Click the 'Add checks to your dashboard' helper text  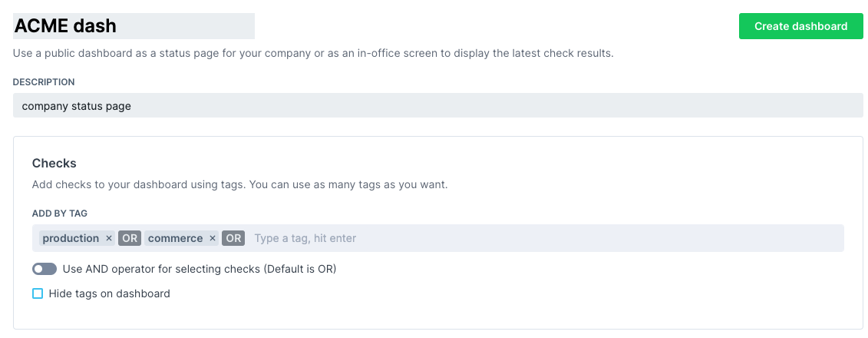click(x=239, y=184)
